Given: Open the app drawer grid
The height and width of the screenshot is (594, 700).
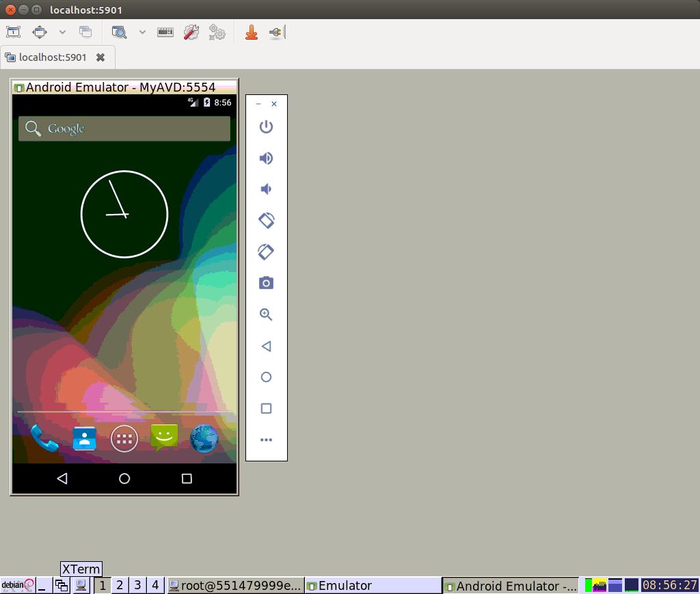Looking at the screenshot, I should pyautogui.click(x=124, y=440).
